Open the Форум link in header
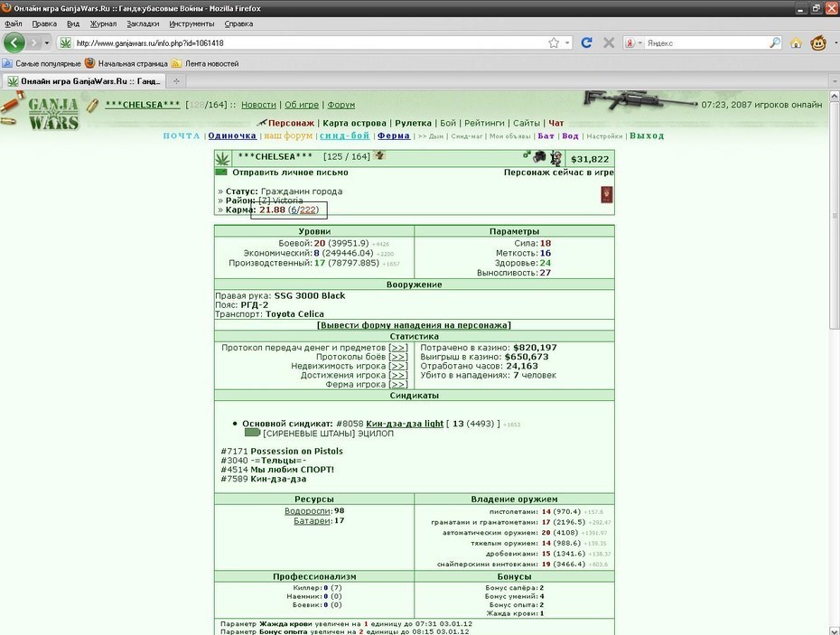The image size is (840, 635). click(x=341, y=105)
